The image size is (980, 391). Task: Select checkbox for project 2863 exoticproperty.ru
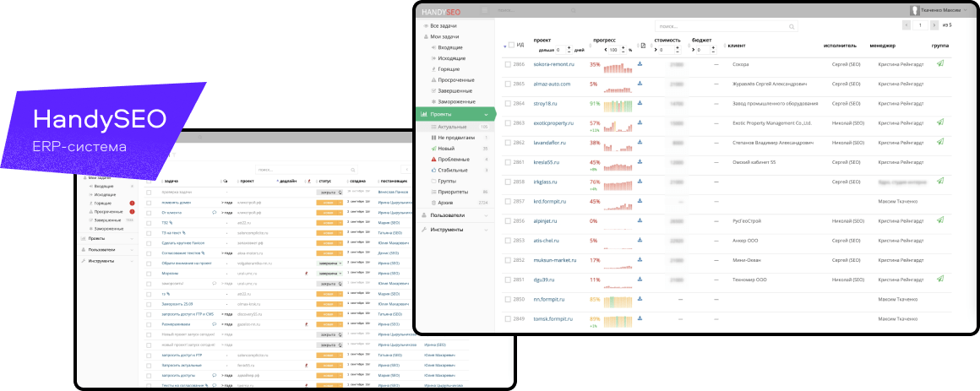508,122
